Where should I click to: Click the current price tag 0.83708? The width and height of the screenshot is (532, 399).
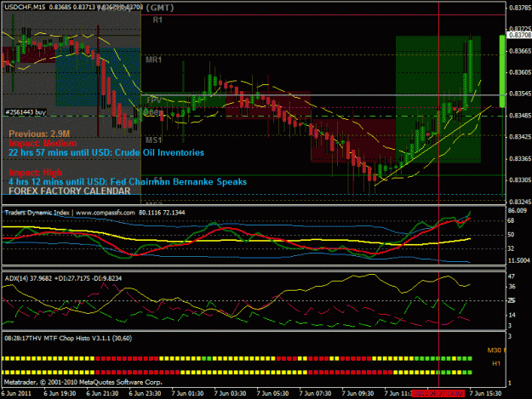point(519,35)
